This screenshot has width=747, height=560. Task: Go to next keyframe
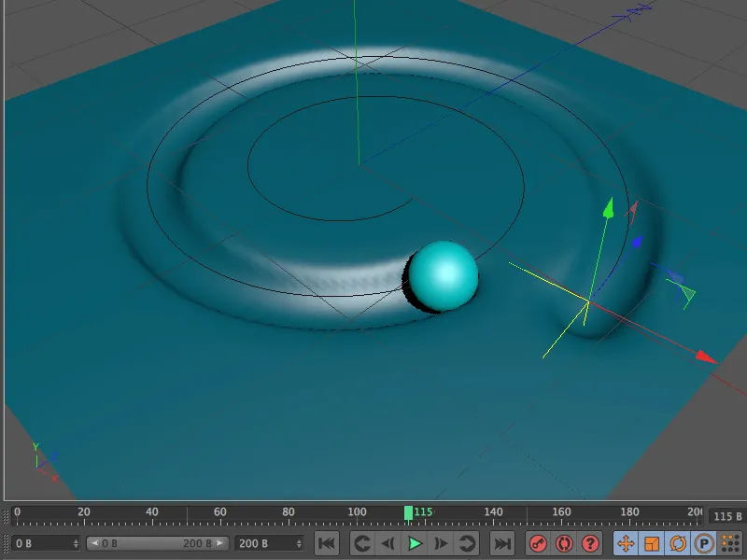click(x=466, y=543)
